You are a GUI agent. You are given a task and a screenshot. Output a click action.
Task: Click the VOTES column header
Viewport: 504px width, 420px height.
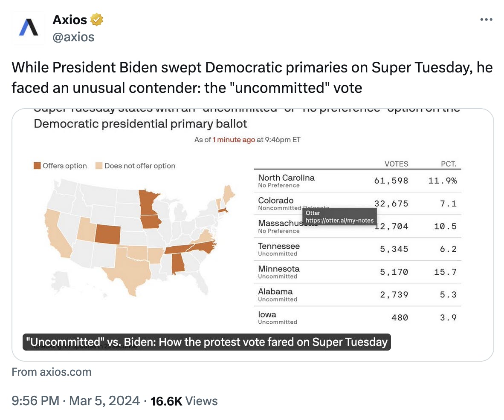click(396, 164)
